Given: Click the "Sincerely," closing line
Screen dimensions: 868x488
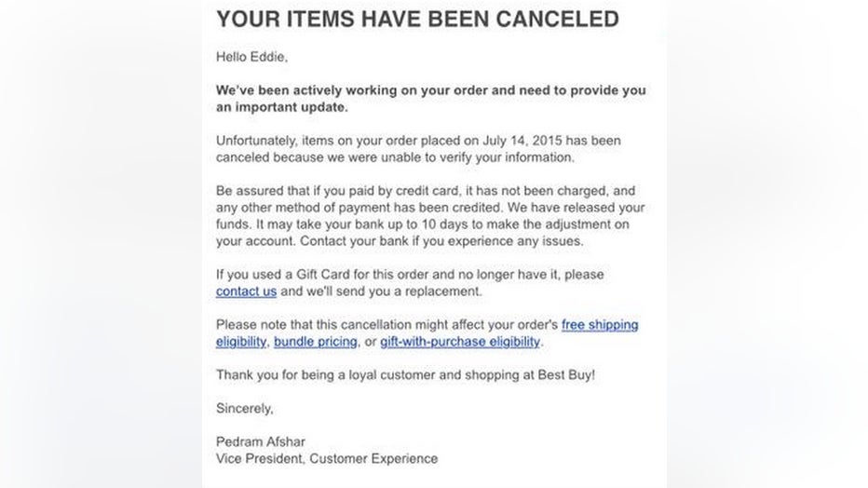Looking at the screenshot, I should pos(245,408).
